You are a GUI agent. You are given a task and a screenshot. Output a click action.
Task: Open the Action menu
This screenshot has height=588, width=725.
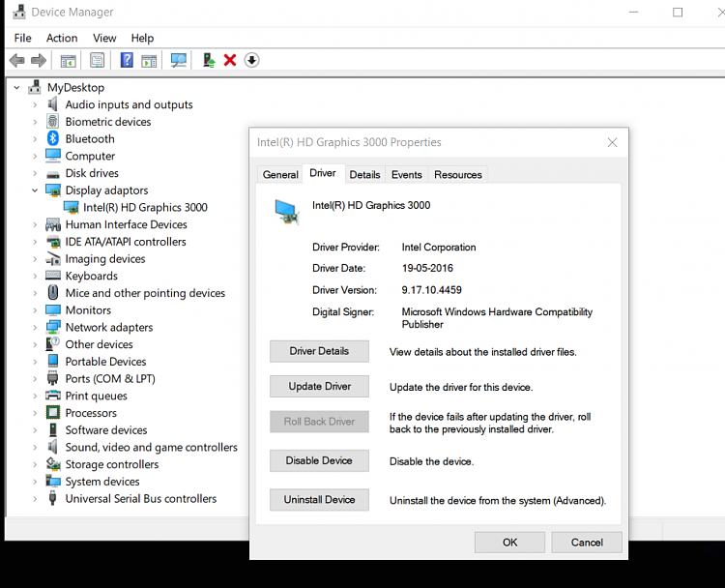(x=62, y=38)
